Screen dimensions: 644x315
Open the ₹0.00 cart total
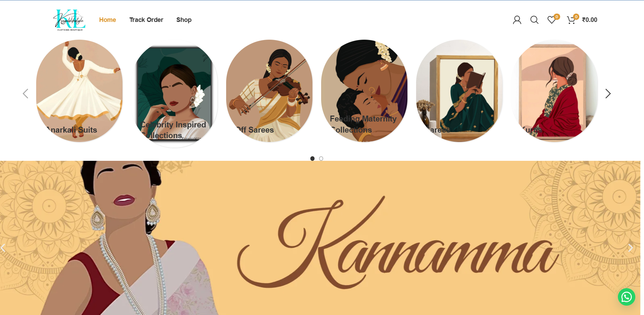pyautogui.click(x=589, y=20)
